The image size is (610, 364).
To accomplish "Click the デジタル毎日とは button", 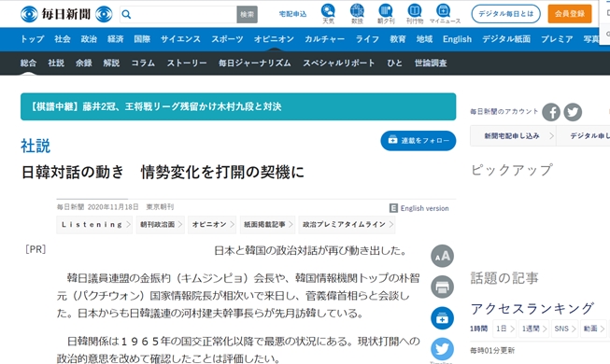I will tap(505, 14).
